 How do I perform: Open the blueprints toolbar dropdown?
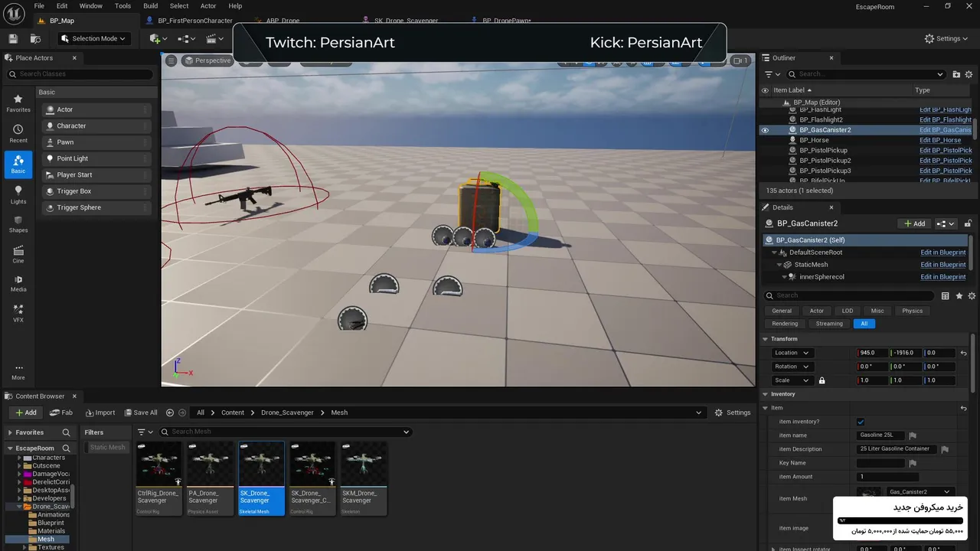(187, 38)
